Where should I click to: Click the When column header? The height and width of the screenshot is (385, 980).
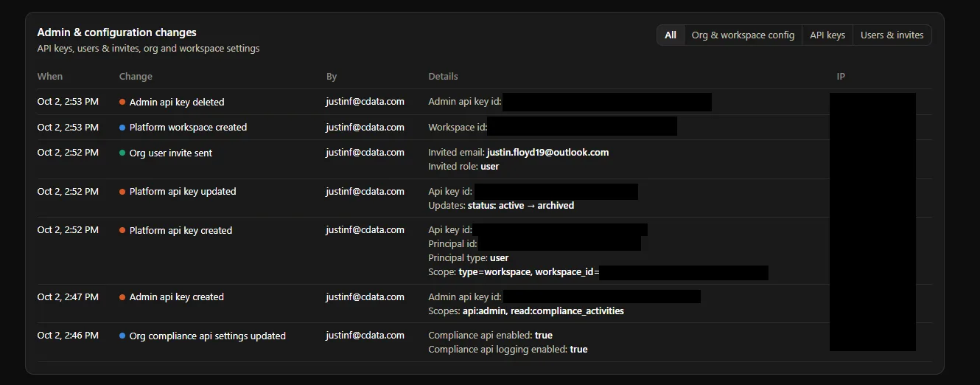click(x=50, y=77)
